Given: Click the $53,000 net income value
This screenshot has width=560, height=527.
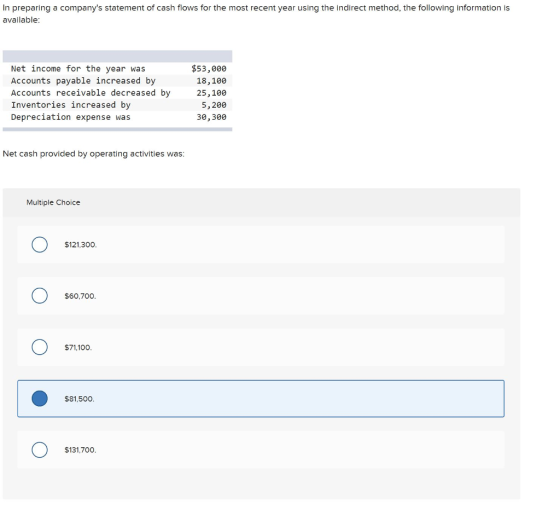Looking at the screenshot, I should click(x=209, y=69).
